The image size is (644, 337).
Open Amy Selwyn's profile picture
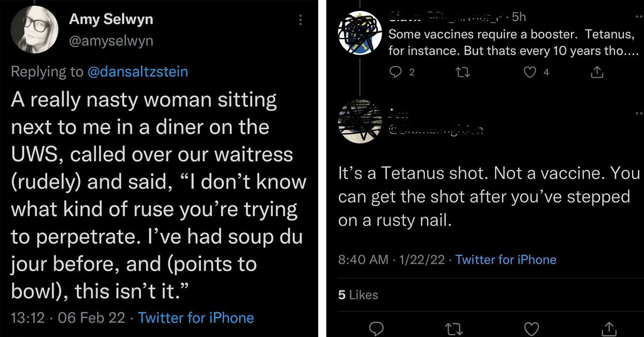(x=34, y=30)
